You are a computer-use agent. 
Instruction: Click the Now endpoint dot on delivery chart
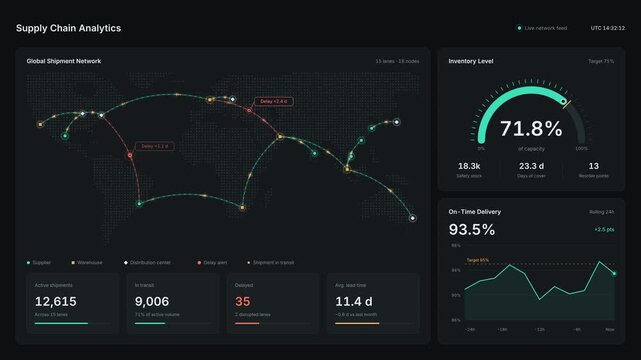[x=614, y=274]
